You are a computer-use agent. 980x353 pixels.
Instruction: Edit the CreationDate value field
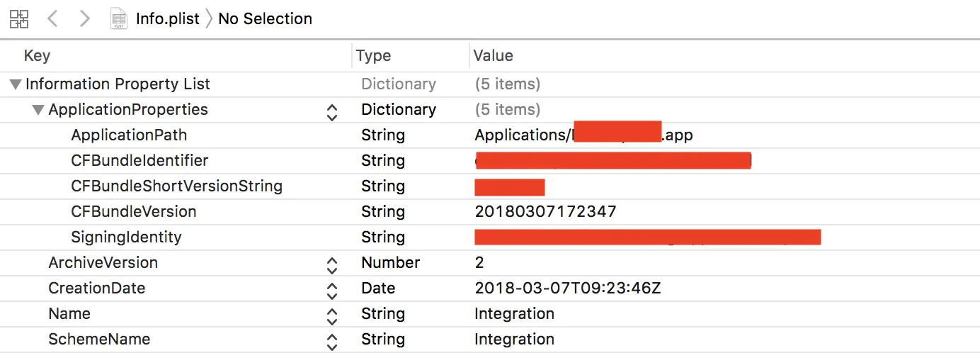(x=568, y=288)
